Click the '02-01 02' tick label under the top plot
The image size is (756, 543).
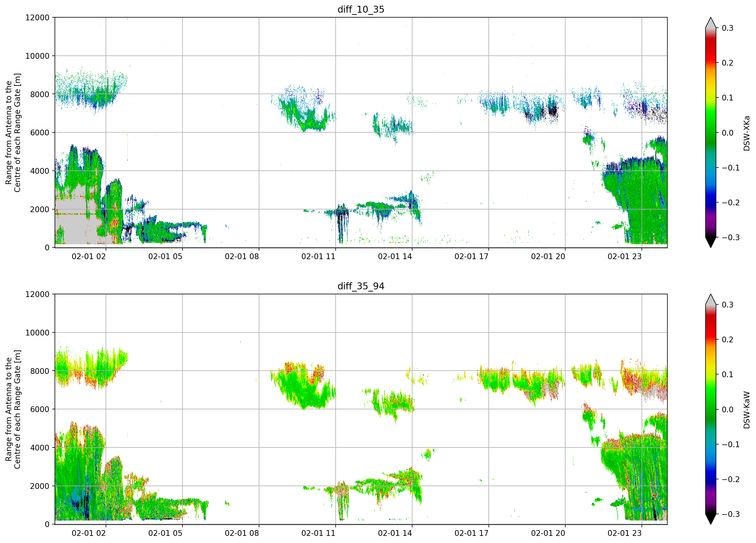89,256
